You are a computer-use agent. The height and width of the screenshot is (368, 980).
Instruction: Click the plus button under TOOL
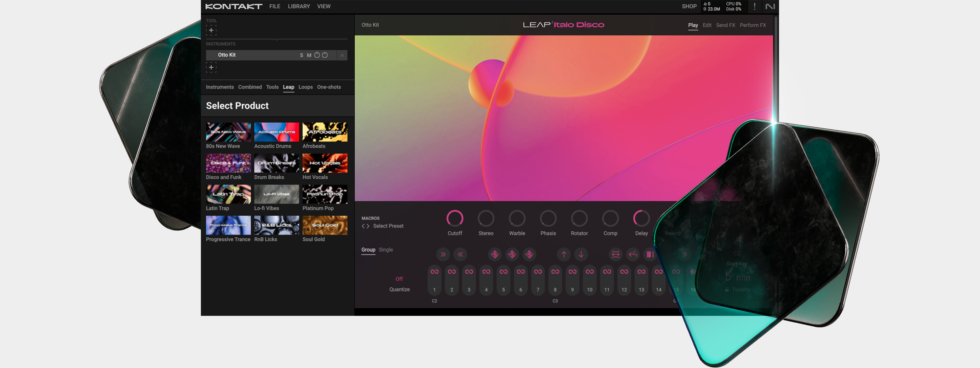[x=211, y=30]
